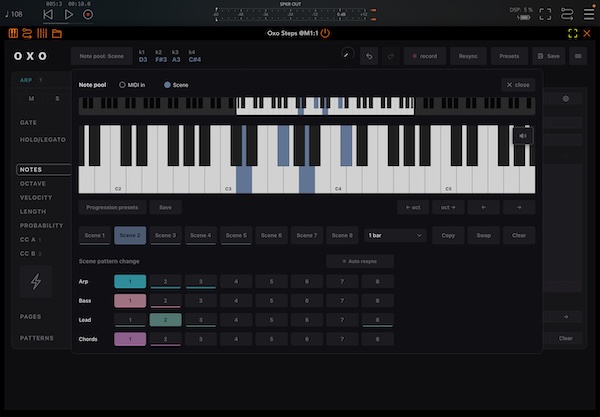Viewport: 600px width, 417px height.
Task: Select the MIDI in radio button
Action: click(132, 85)
